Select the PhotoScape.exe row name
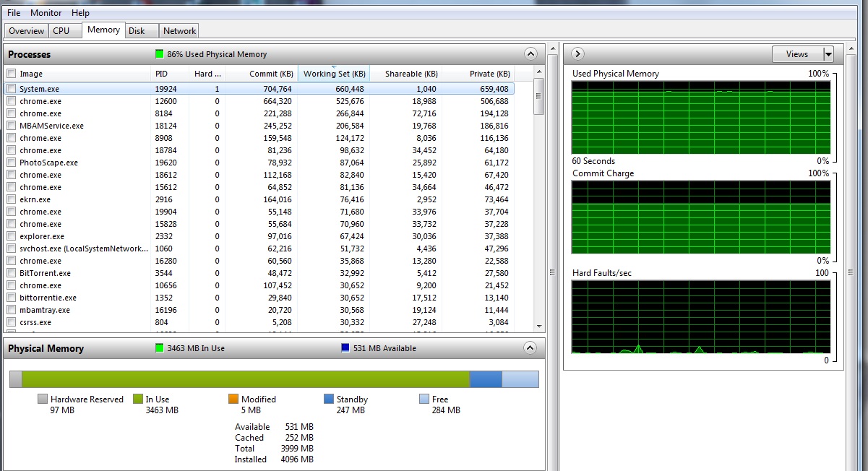 [48, 163]
